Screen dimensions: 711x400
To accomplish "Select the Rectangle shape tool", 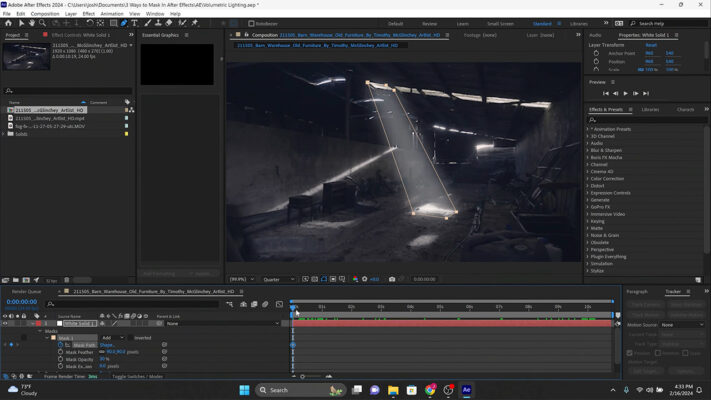I will (x=113, y=23).
